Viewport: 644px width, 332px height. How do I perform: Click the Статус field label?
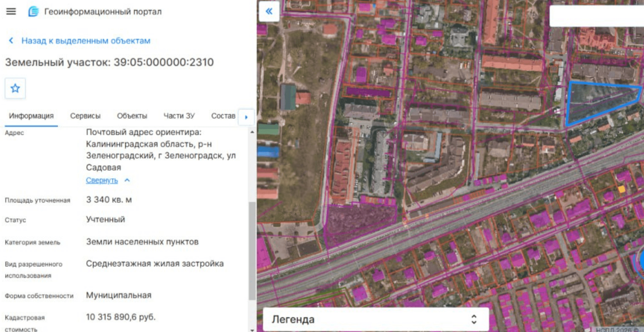tap(15, 220)
